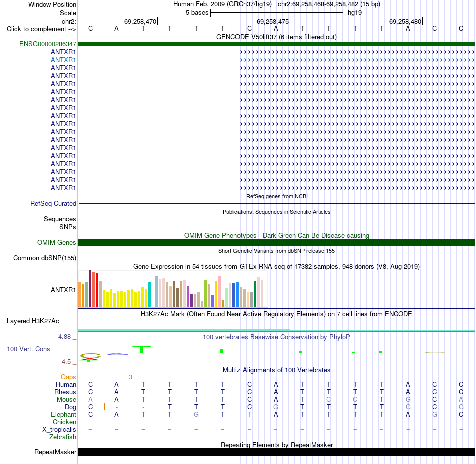Click the Scale label
This screenshot has height=464, width=476.
click(x=68, y=13)
